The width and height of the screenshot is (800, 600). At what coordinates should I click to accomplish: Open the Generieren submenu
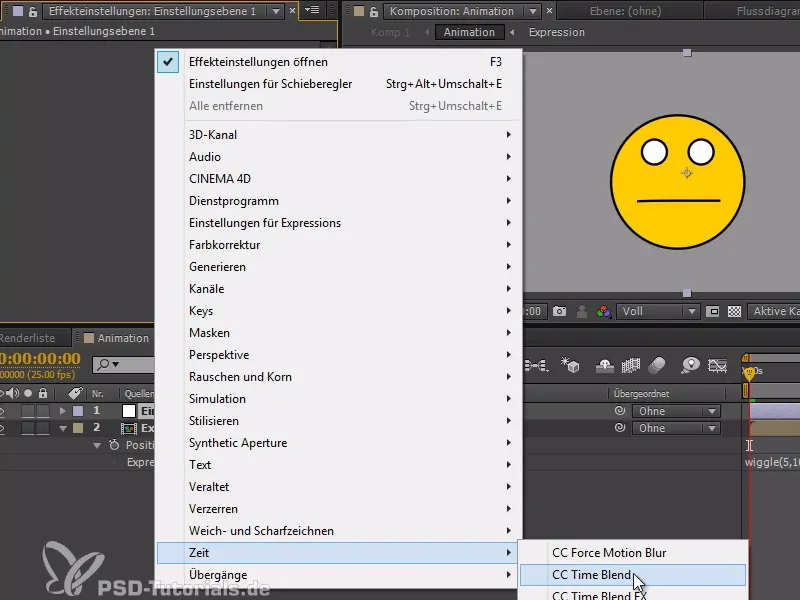click(x=339, y=267)
